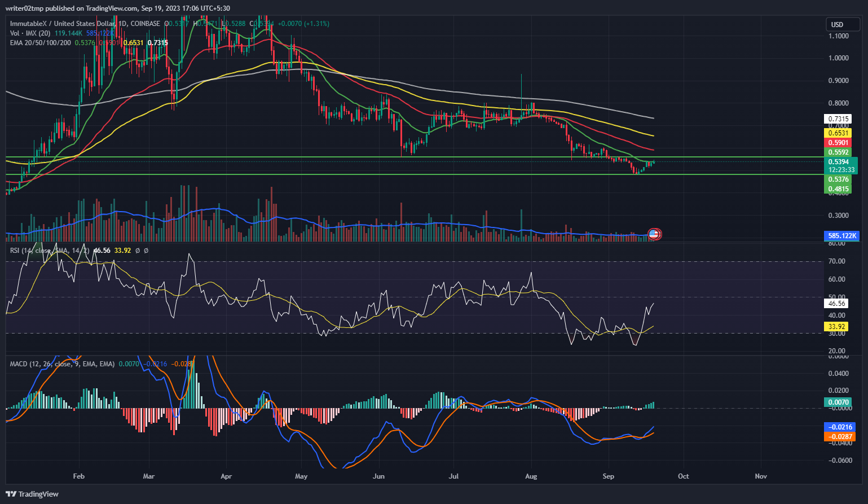Click the 0.0400 MACD axis tick
The image size is (868, 504).
point(839,374)
